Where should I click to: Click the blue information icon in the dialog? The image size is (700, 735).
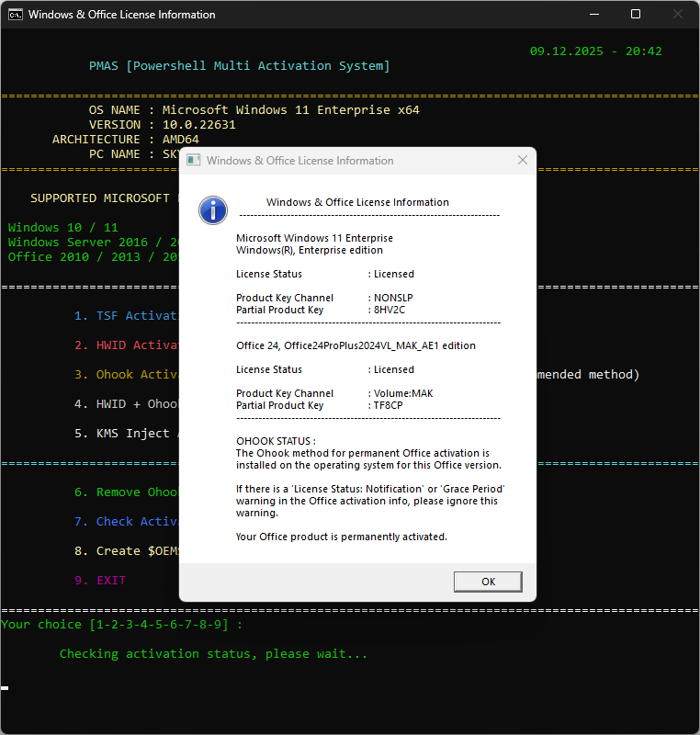(213, 210)
